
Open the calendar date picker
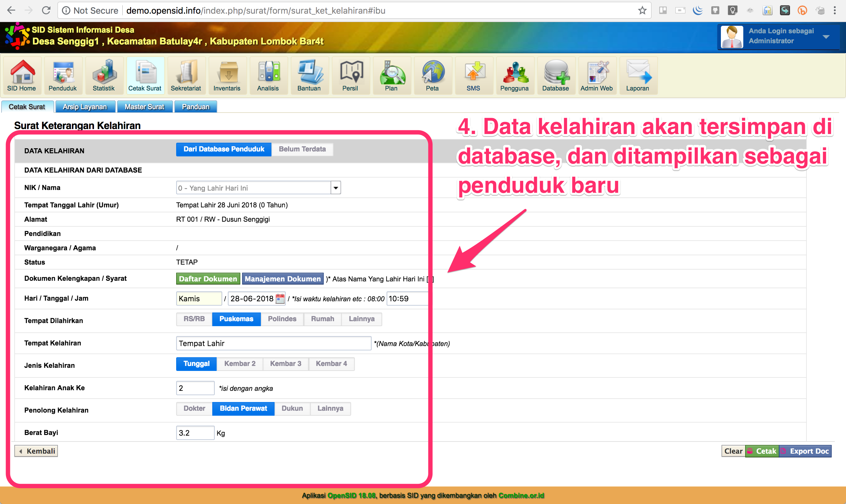click(281, 298)
